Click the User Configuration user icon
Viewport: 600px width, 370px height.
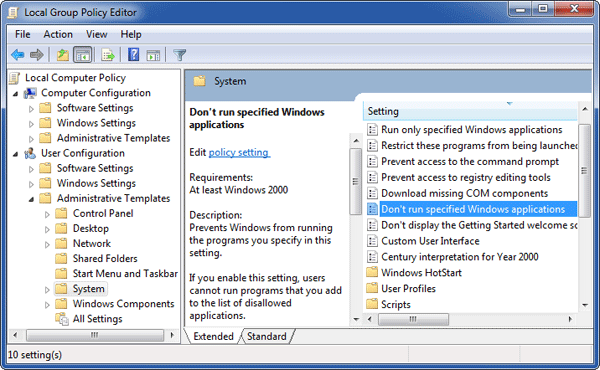30,153
